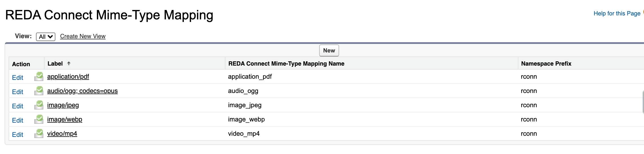This screenshot has height=154, width=644.
Task: Open the video/mp4 label link
Action: (62, 133)
